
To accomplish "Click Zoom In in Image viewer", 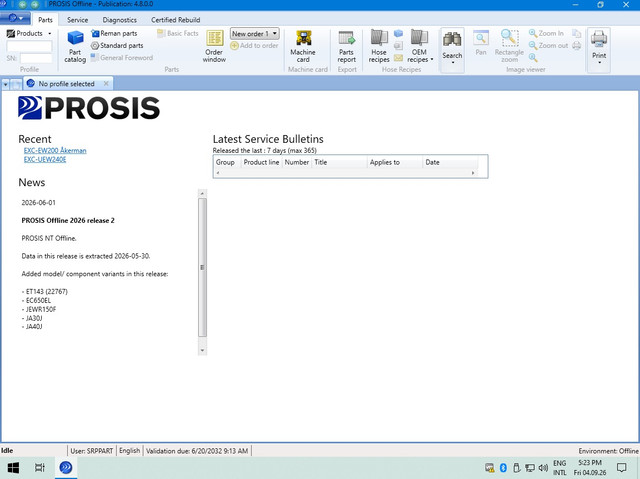I will click(x=546, y=33).
